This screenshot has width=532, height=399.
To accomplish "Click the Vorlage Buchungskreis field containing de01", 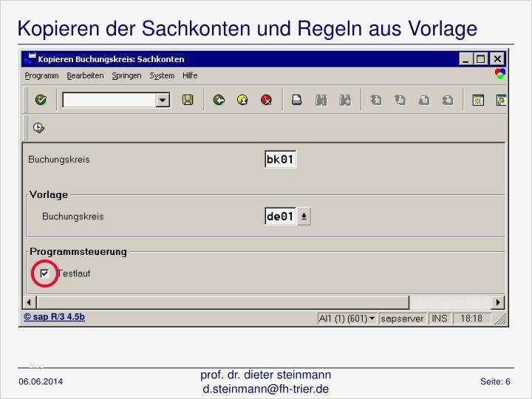I will click(280, 216).
